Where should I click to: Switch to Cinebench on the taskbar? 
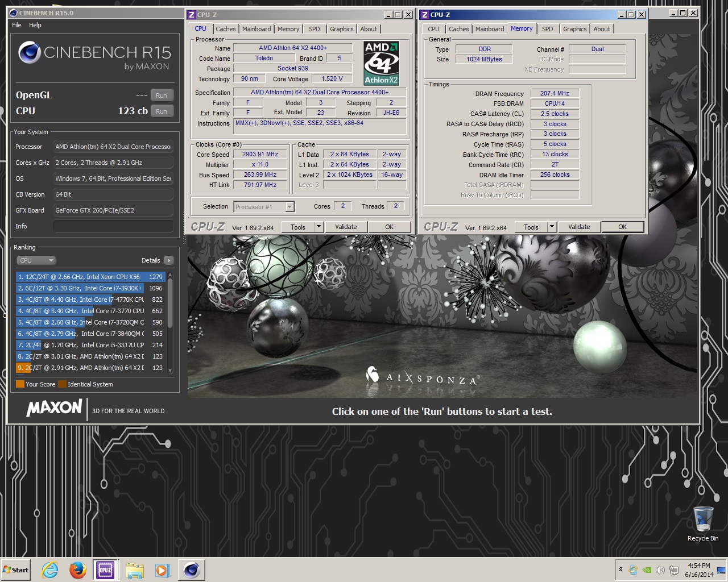192,570
